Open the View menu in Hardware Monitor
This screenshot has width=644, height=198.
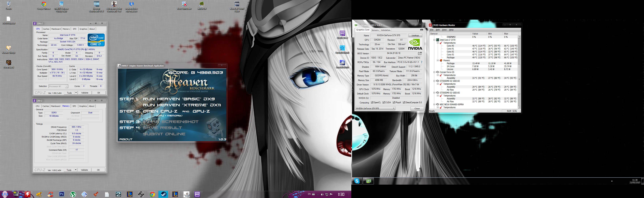pyautogui.click(x=444, y=30)
